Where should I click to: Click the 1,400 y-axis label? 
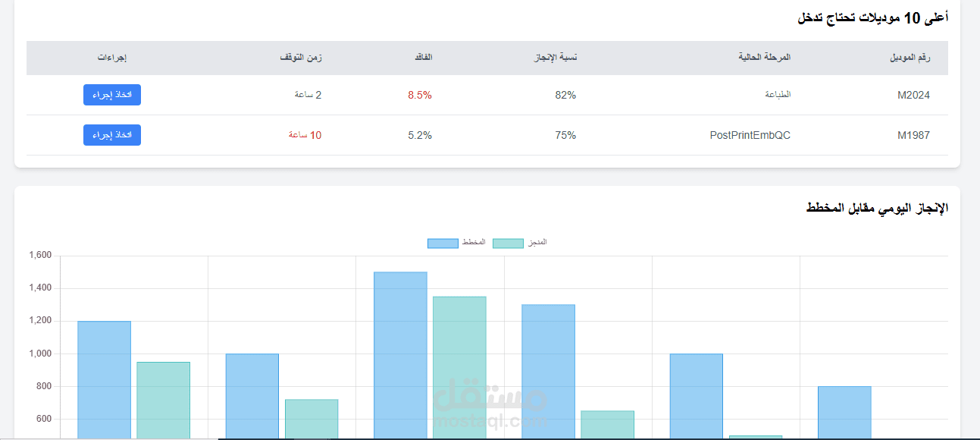40,288
